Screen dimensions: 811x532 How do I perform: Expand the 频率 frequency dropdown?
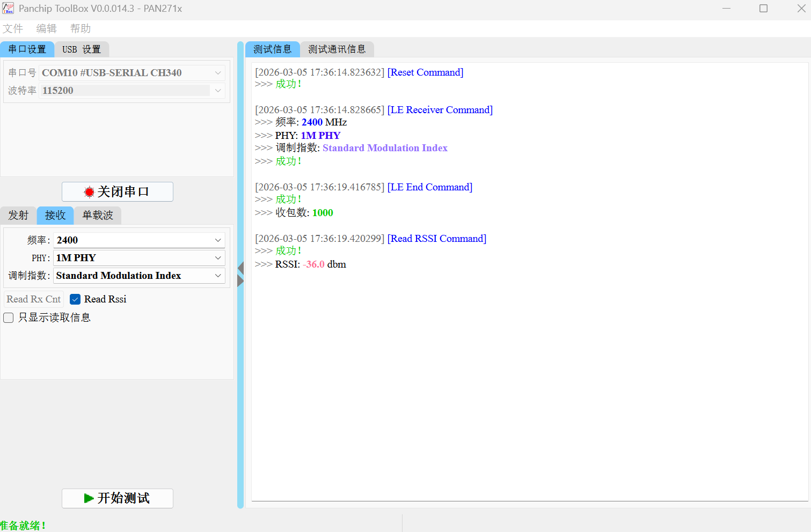point(218,240)
